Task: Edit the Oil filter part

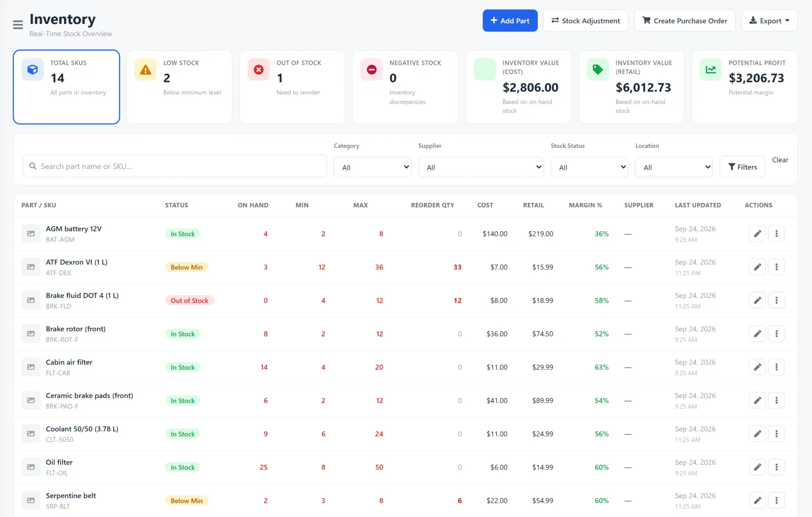Action: [x=757, y=467]
